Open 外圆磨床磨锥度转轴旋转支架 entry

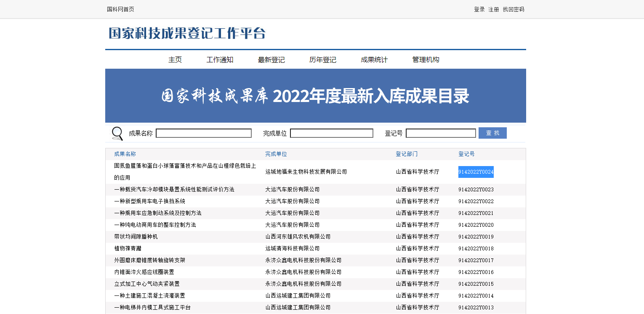(x=149, y=260)
